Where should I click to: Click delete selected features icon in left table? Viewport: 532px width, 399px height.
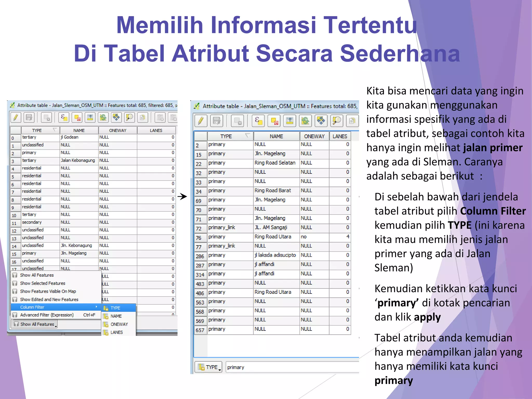tap(46, 118)
